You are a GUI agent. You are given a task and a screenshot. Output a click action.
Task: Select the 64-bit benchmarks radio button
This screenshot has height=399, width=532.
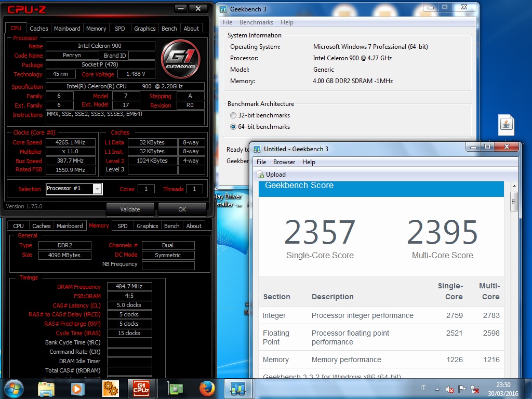click(233, 127)
